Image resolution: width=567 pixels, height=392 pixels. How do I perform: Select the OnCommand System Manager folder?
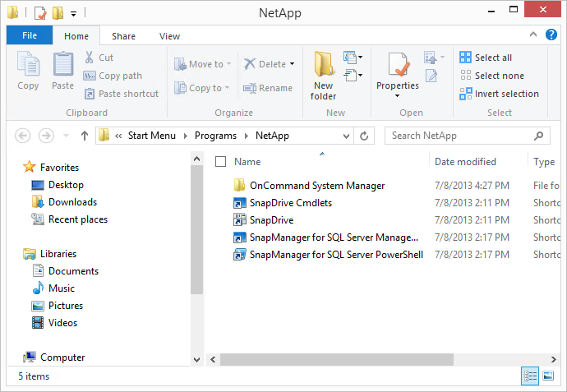click(x=316, y=186)
